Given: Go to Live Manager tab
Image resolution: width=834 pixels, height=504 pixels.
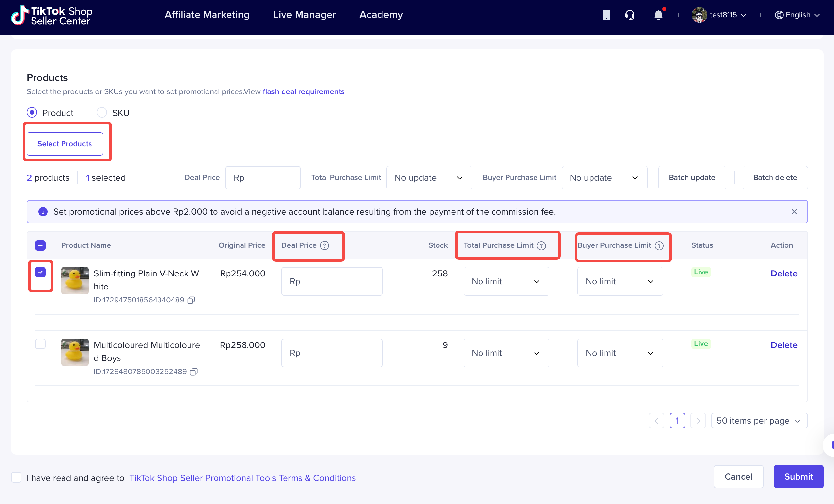Looking at the screenshot, I should pos(304,15).
